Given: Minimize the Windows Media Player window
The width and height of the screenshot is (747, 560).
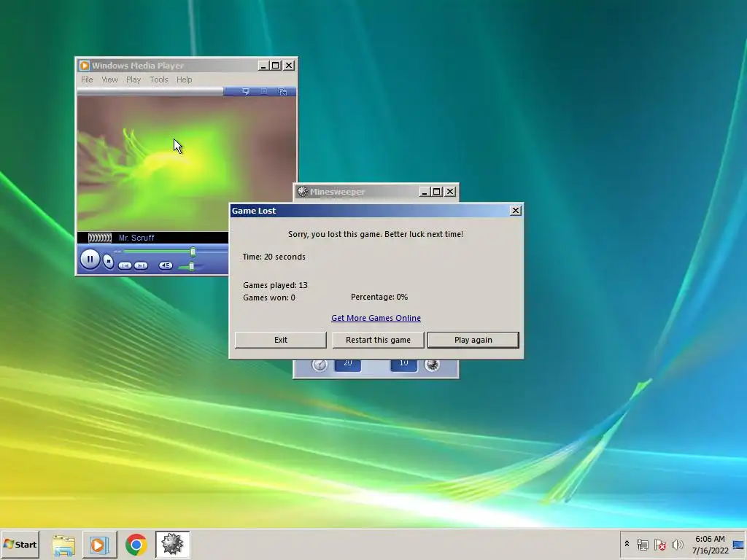Looking at the screenshot, I should pos(263,65).
